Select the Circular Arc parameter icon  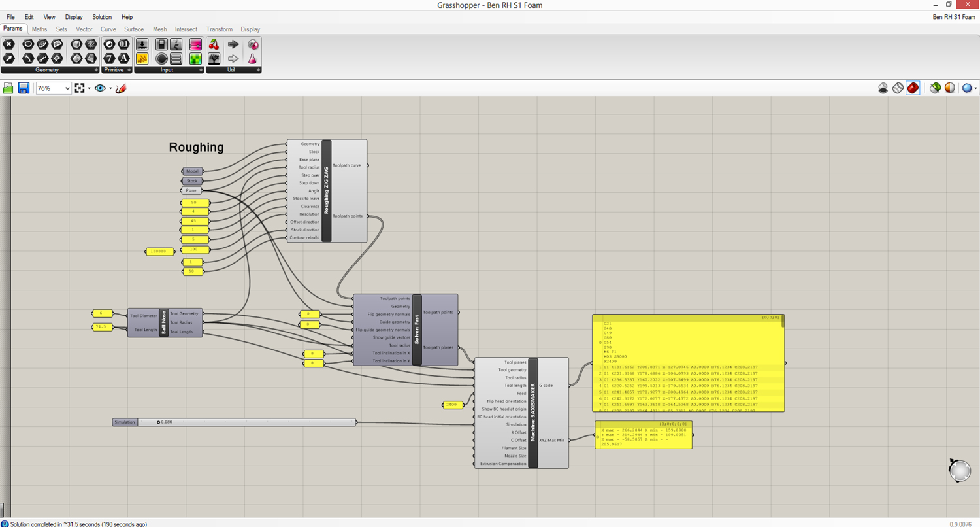pyautogui.click(x=28, y=58)
